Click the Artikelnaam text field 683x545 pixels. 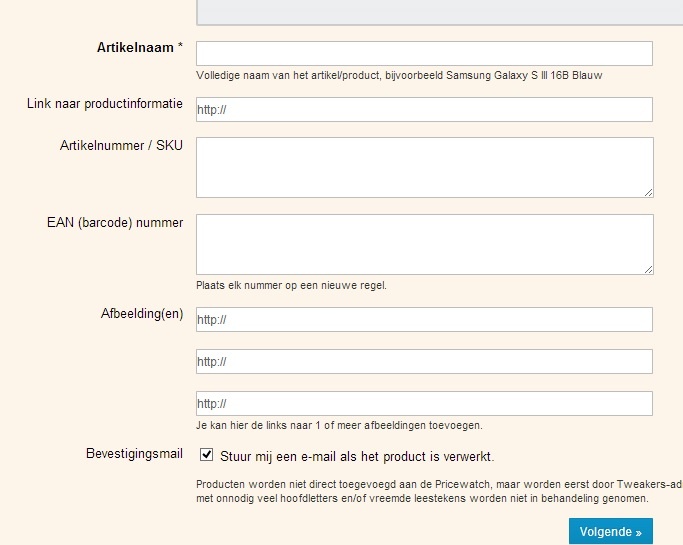pos(424,53)
